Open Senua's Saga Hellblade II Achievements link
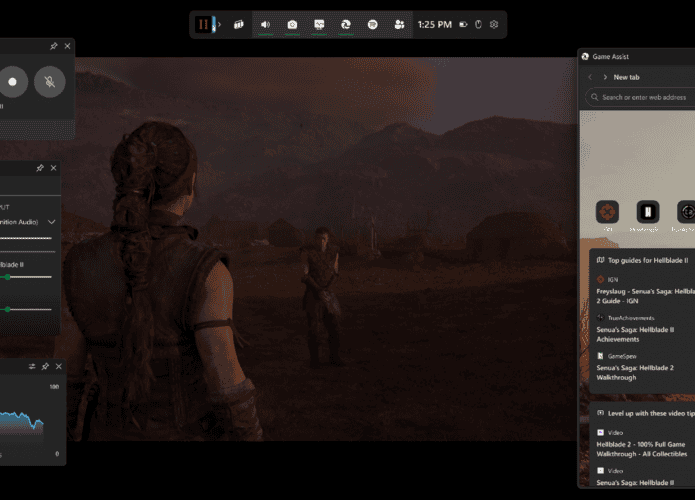695x500 pixels. coord(635,334)
